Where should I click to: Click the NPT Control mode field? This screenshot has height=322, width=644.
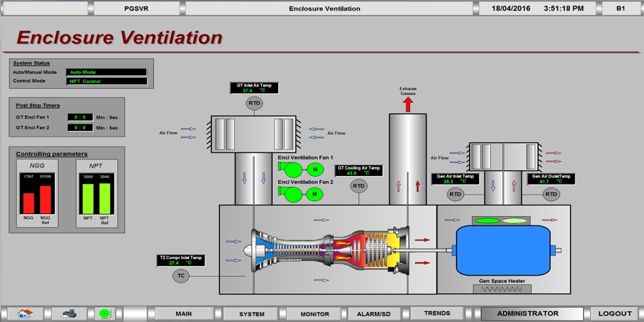[107, 82]
